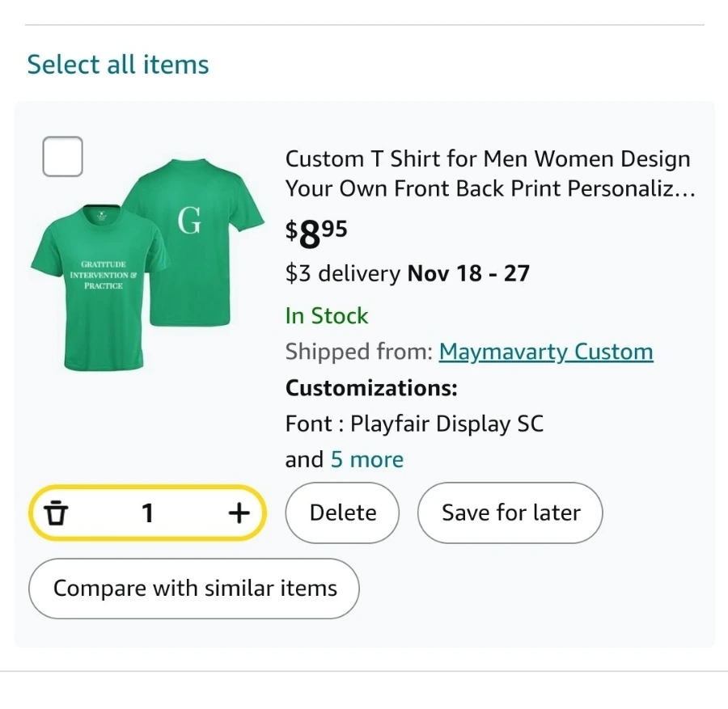Click the $8.95 price text

316,234
